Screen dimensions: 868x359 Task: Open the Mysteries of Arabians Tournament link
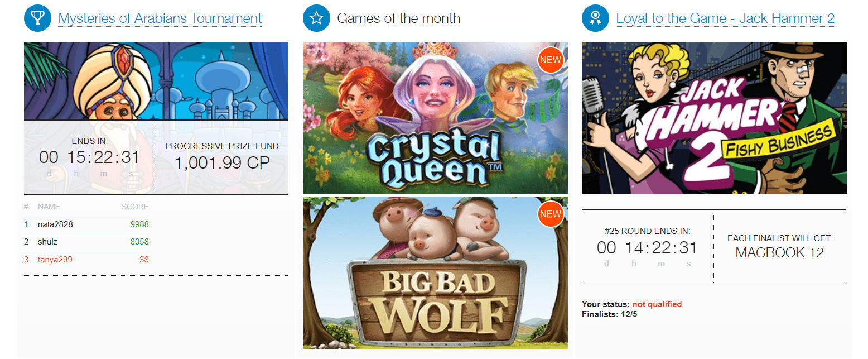(160, 18)
